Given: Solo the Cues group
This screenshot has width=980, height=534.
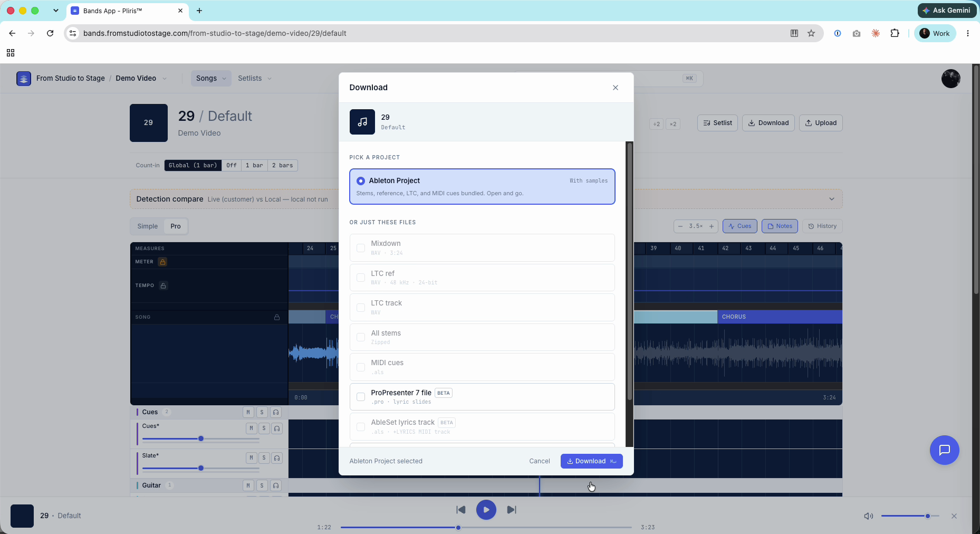Looking at the screenshot, I should click(262, 412).
